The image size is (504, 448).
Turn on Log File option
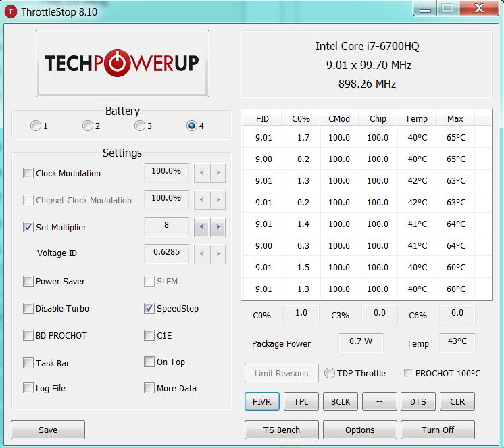click(x=28, y=388)
